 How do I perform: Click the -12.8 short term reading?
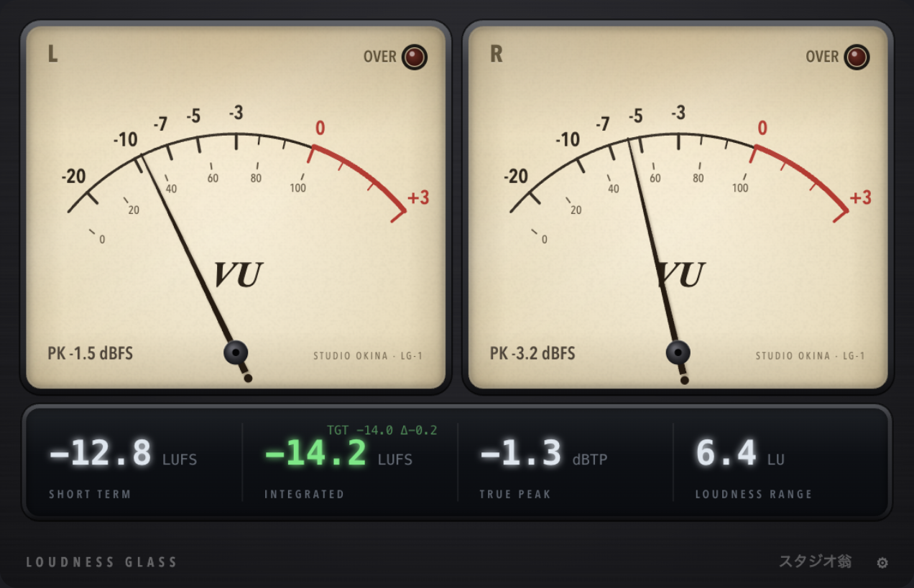[x=100, y=453]
